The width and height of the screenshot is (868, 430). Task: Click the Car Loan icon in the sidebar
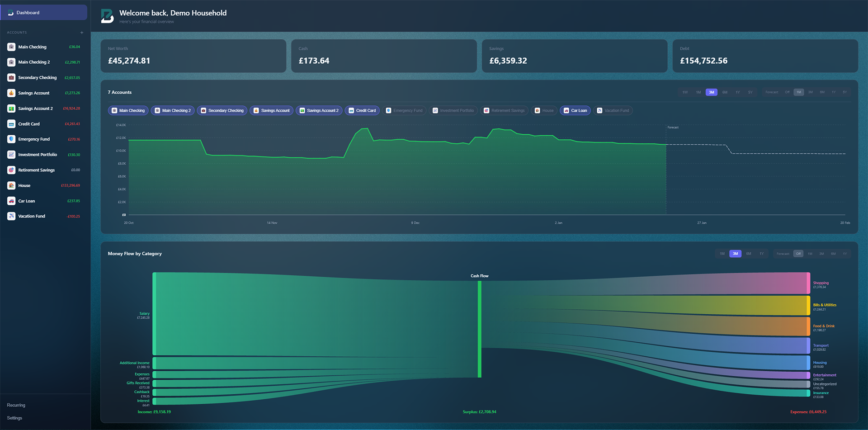click(x=11, y=201)
